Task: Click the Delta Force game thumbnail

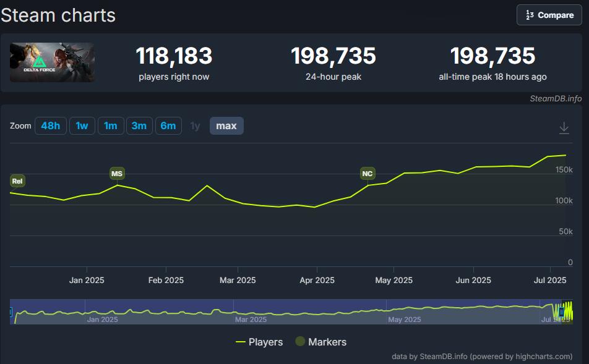Action: tap(52, 62)
